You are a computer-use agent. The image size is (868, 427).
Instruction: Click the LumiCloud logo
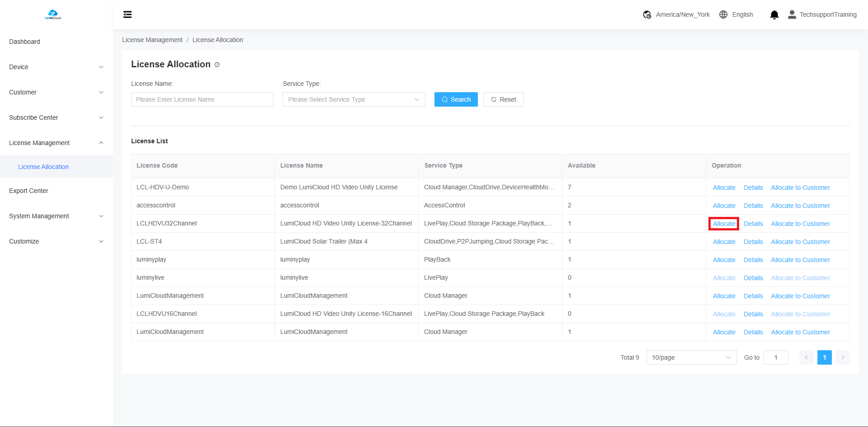point(53,14)
